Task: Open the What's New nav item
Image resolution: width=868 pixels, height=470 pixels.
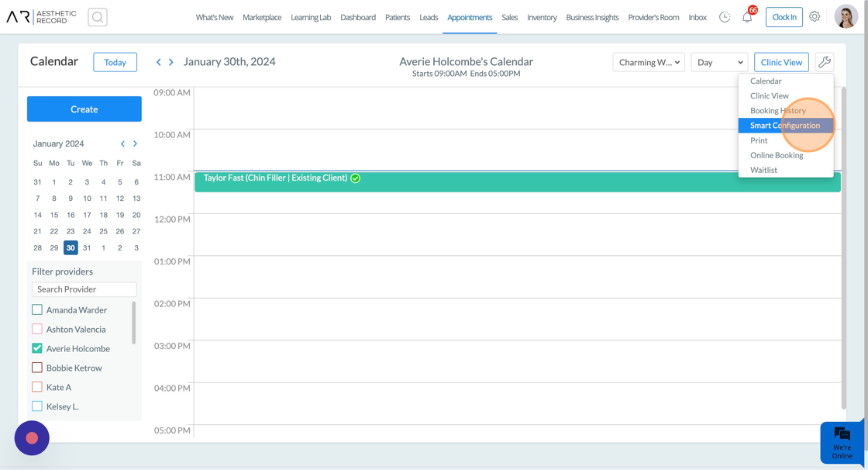Action: [x=214, y=17]
